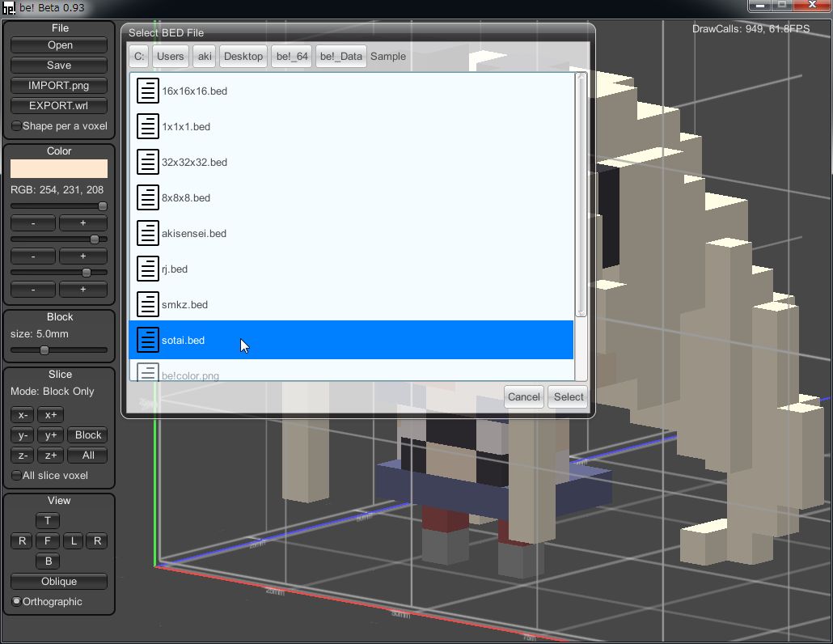Click the file icon for 8x8x8.bed
Image resolution: width=833 pixels, height=644 pixels.
pos(147,197)
